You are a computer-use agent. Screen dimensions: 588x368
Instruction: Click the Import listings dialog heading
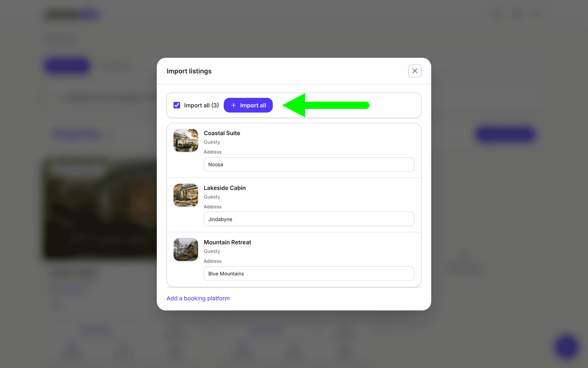click(189, 71)
